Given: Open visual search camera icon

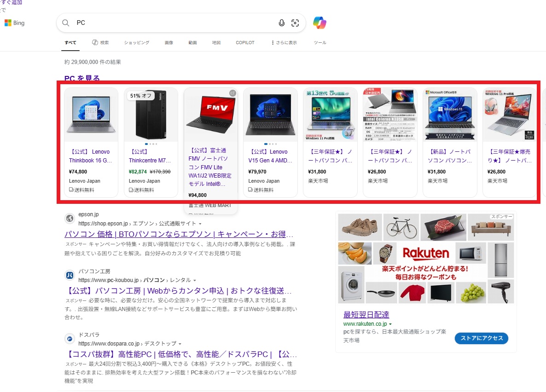Looking at the screenshot, I should click(295, 23).
